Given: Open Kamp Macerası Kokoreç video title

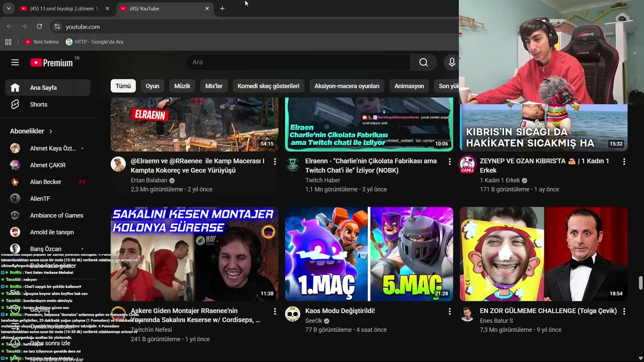Looking at the screenshot, I should [x=198, y=165].
